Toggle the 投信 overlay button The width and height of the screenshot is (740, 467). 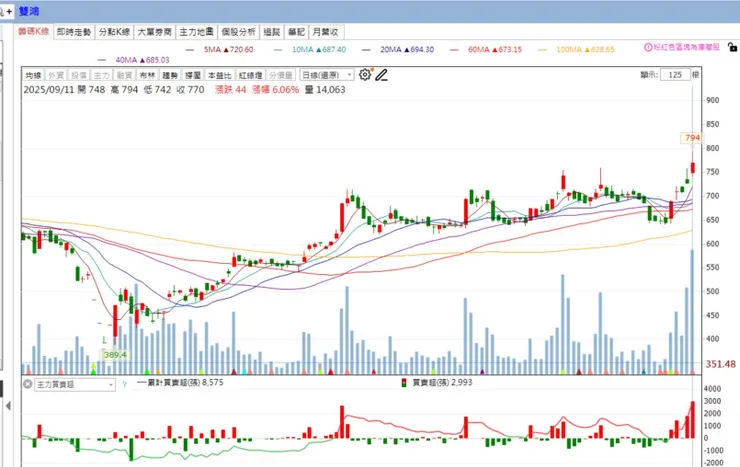[x=78, y=75]
